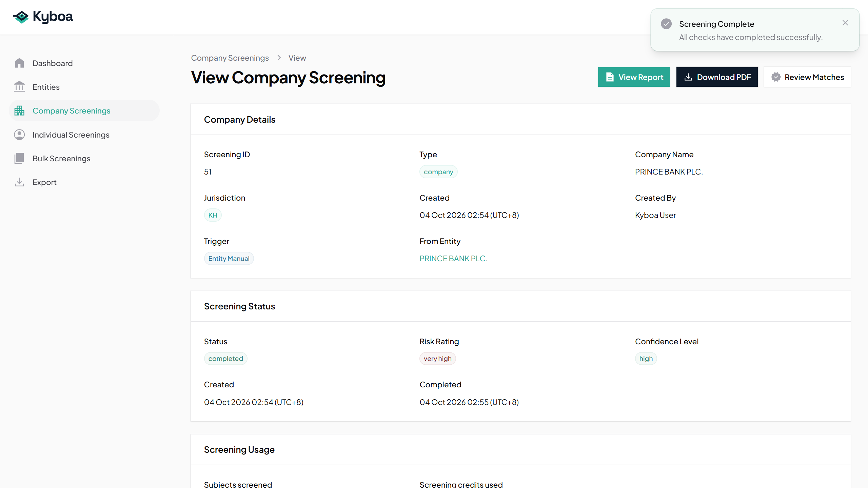868x488 pixels.
Task: Click the View Report button
Action: point(634,77)
